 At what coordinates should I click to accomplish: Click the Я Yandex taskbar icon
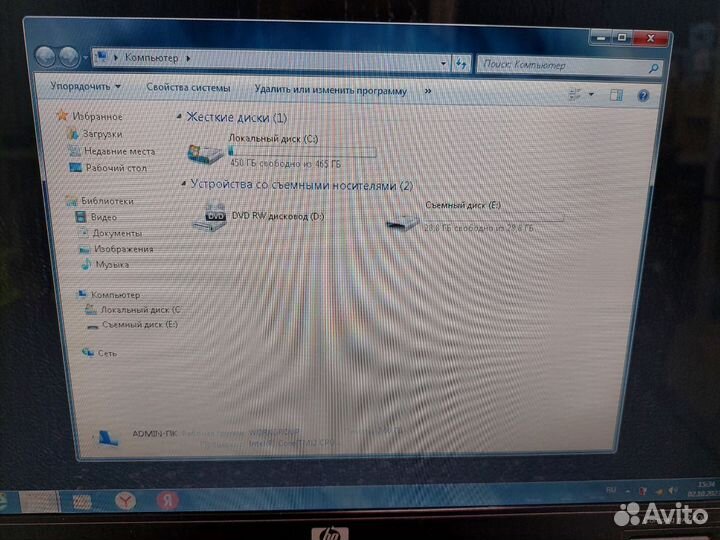168,500
